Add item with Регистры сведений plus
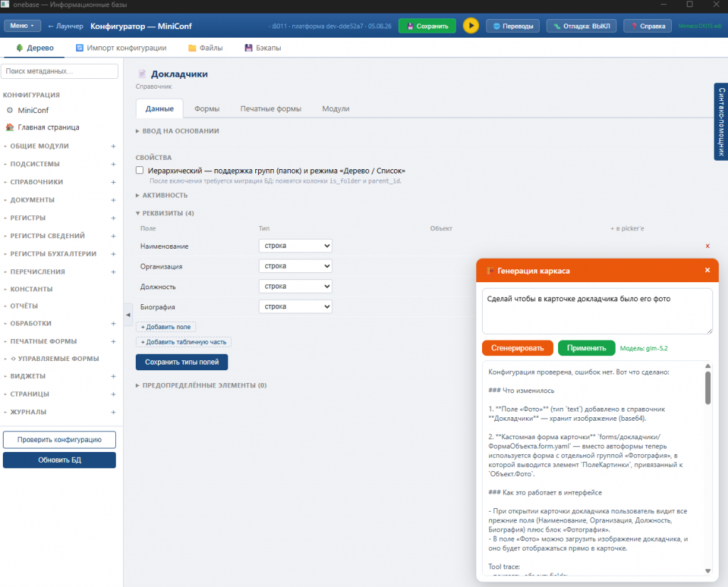 pos(113,236)
